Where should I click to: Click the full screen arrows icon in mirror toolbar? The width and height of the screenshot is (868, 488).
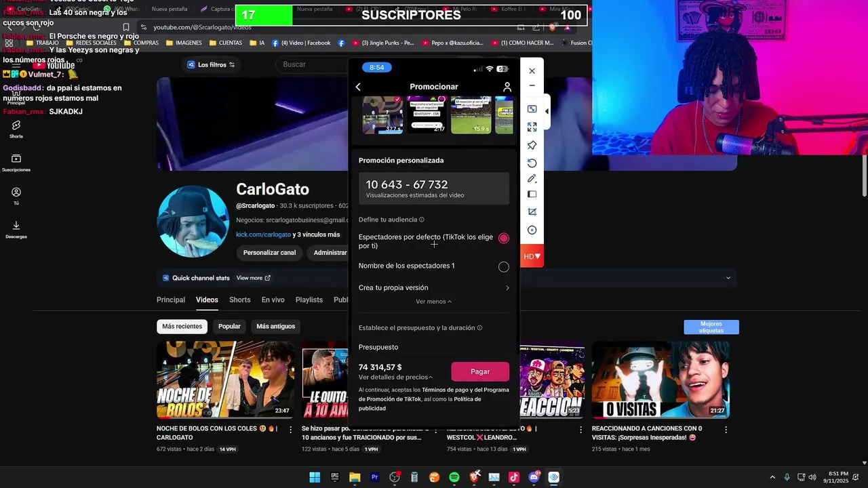pos(532,127)
